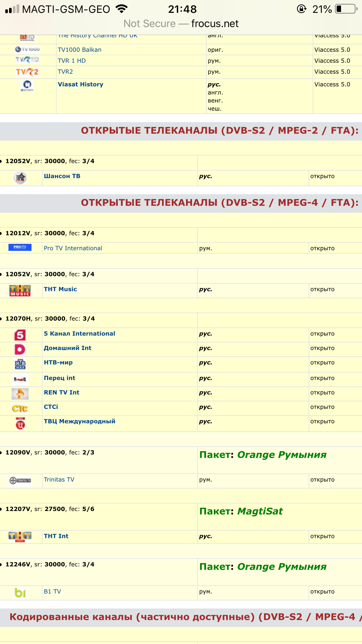Tap Пакет: Orange Румыния beside 12090V
This screenshot has height=644, width=362.
pyautogui.click(x=263, y=455)
